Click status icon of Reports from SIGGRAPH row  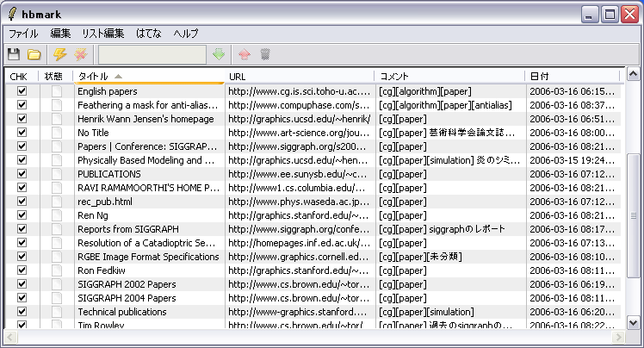57,229
